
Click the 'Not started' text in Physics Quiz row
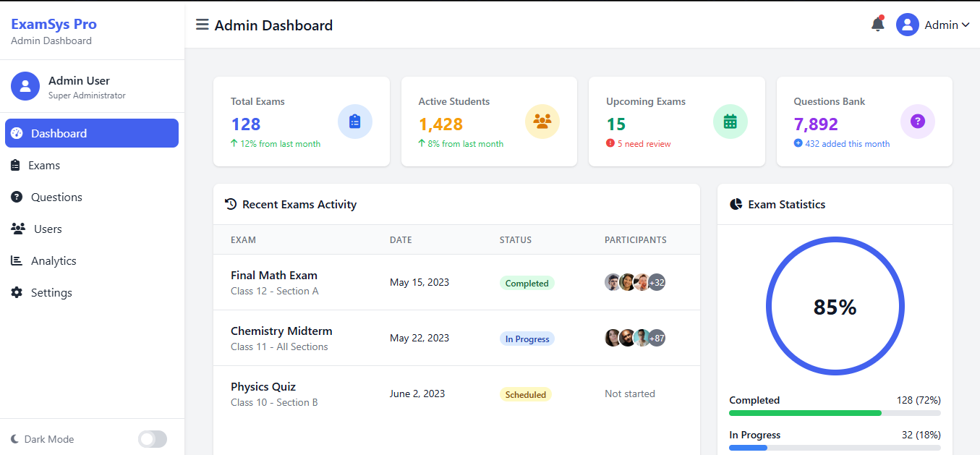click(x=630, y=394)
